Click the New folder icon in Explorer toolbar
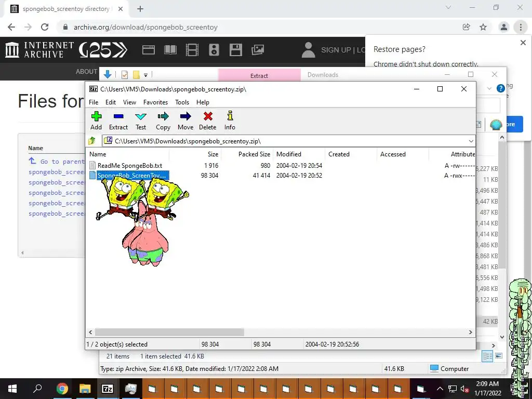Viewport: 532px width, 399px height. pos(136,75)
